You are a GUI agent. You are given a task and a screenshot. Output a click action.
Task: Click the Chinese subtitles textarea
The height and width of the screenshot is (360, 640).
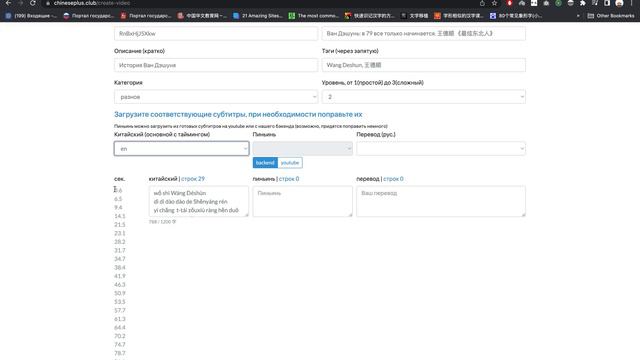click(x=199, y=201)
